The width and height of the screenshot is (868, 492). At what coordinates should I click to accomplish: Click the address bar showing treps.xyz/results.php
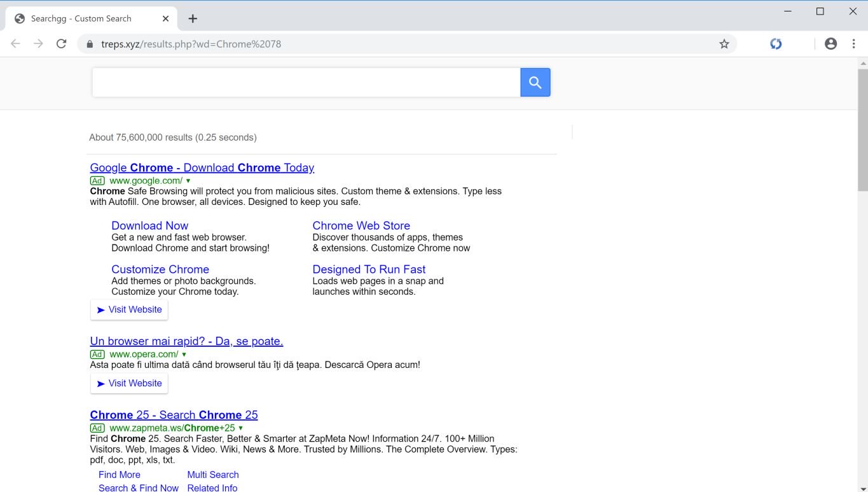tap(407, 44)
